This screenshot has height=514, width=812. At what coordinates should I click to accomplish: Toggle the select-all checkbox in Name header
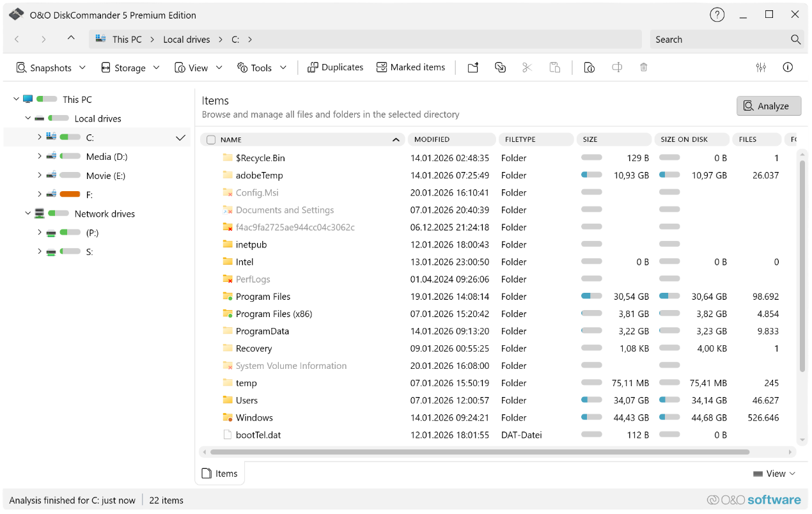click(x=211, y=140)
